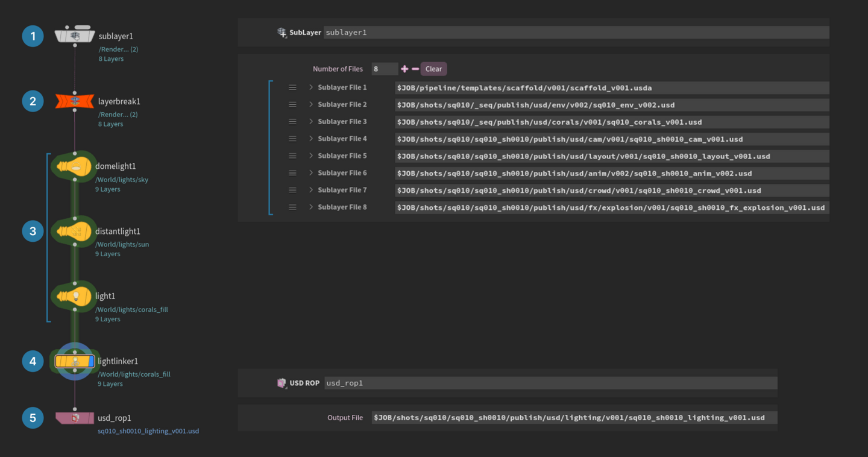Expand Sublayer File 5 options
Image resolution: width=868 pixels, height=457 pixels.
(x=311, y=156)
